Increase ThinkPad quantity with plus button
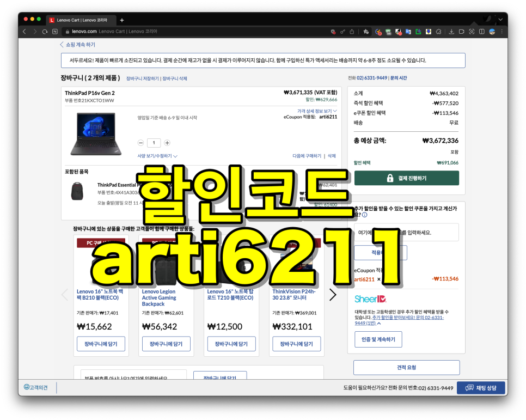Image resolution: width=526 pixels, height=420 pixels. click(x=167, y=143)
